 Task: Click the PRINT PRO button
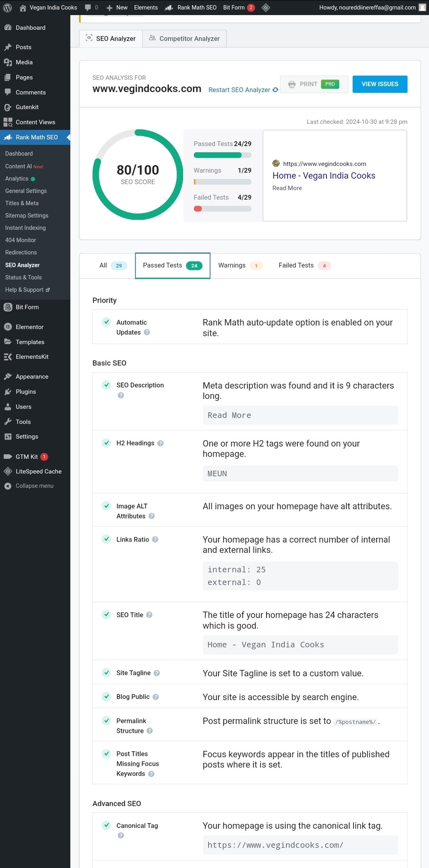314,84
